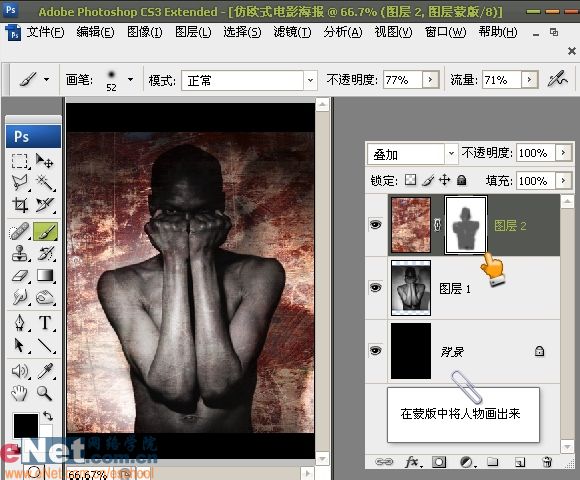Select the Hand tool
Viewport: 580px width, 480px height.
[20, 393]
